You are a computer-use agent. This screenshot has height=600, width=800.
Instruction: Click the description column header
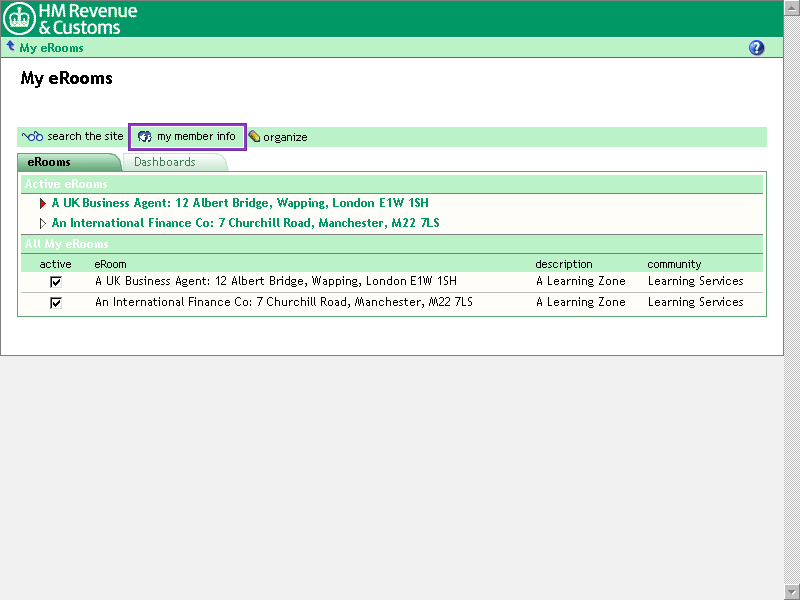(563, 264)
